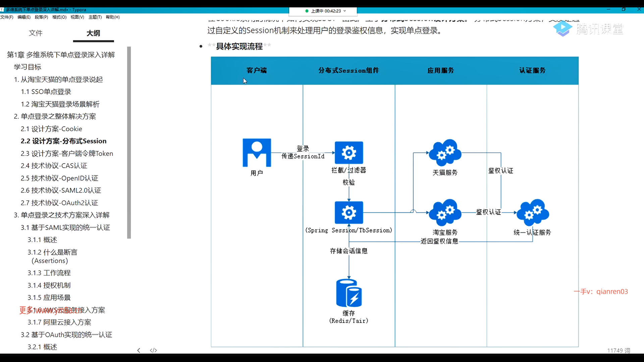
Task: Click the 统一认证服务 cloud icon
Action: 532,213
